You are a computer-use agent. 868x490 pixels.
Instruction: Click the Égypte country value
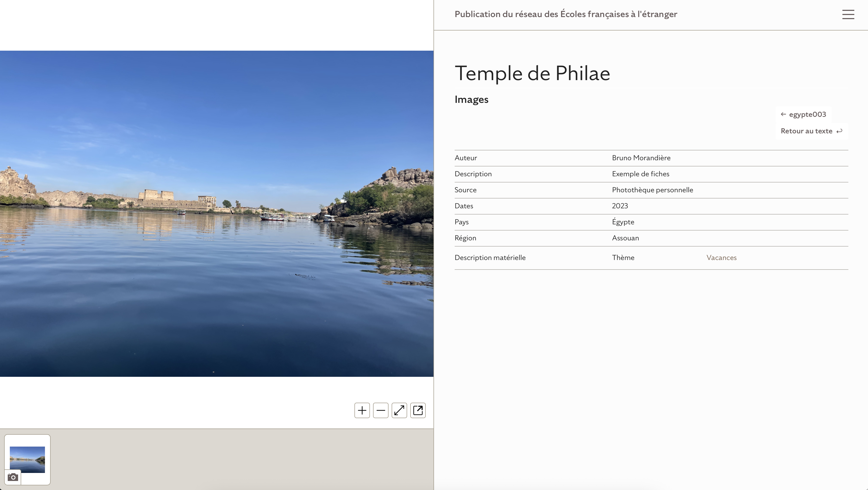point(623,222)
